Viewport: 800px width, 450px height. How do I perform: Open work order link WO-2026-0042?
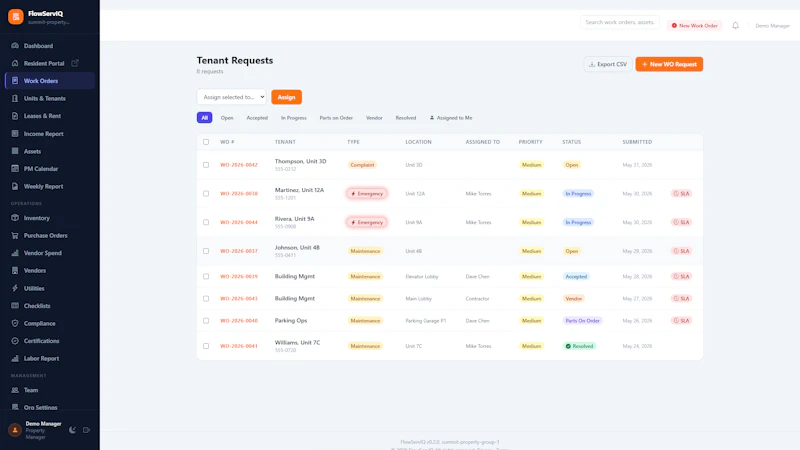(239, 165)
